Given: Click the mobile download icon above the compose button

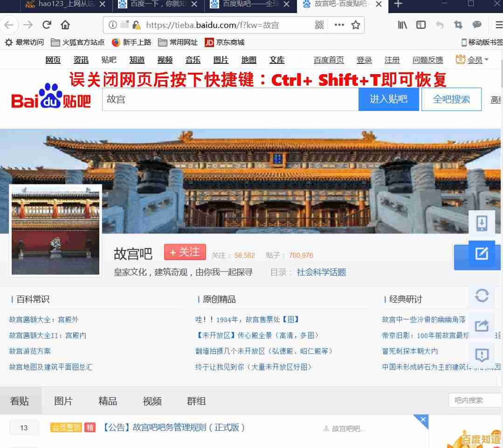Looking at the screenshot, I should (482, 222).
